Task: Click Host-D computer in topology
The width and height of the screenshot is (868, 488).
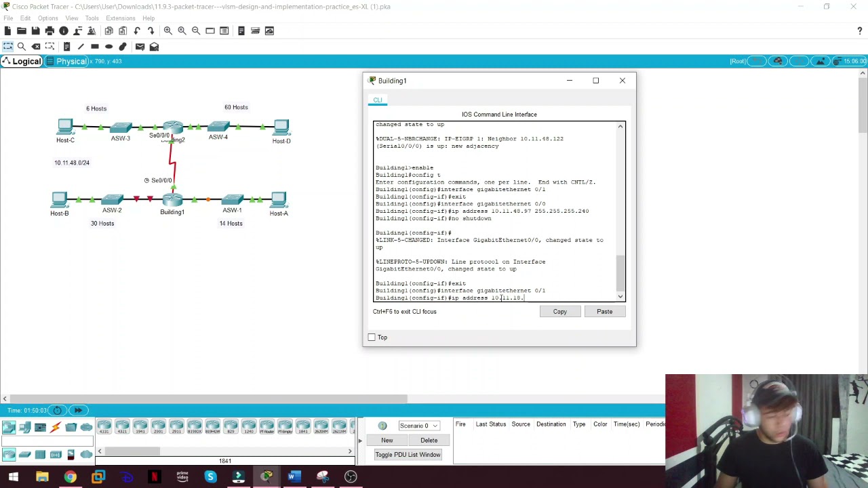Action: [x=281, y=127]
